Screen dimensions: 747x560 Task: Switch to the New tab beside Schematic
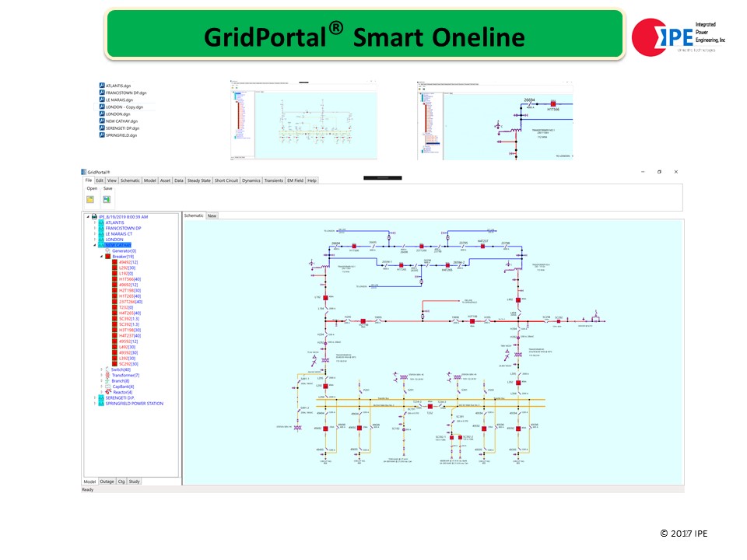pyautogui.click(x=212, y=215)
